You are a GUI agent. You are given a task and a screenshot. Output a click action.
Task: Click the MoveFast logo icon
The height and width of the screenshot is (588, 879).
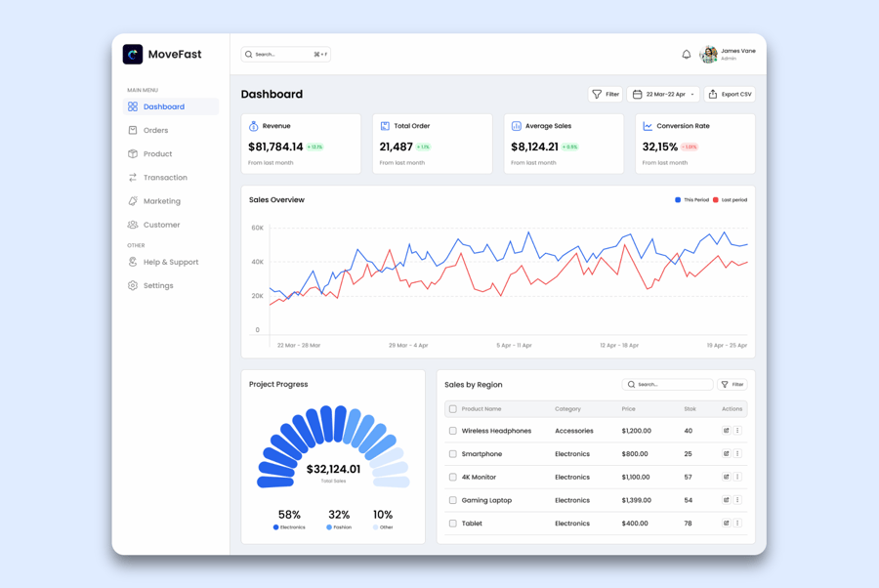(133, 55)
